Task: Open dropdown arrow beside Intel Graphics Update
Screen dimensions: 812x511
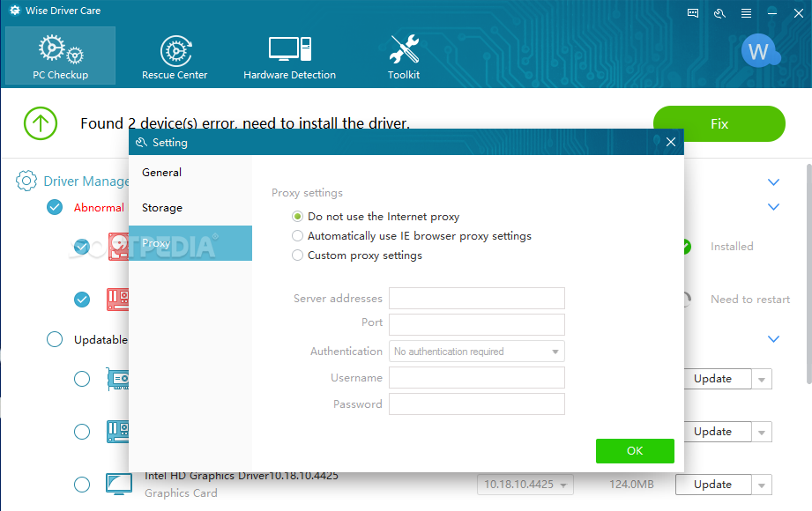Action: (762, 485)
